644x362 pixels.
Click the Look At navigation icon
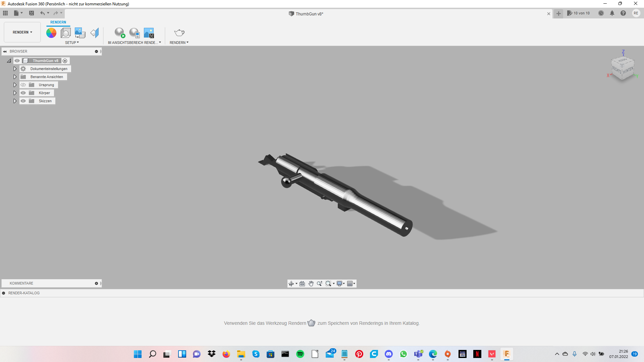point(302,284)
